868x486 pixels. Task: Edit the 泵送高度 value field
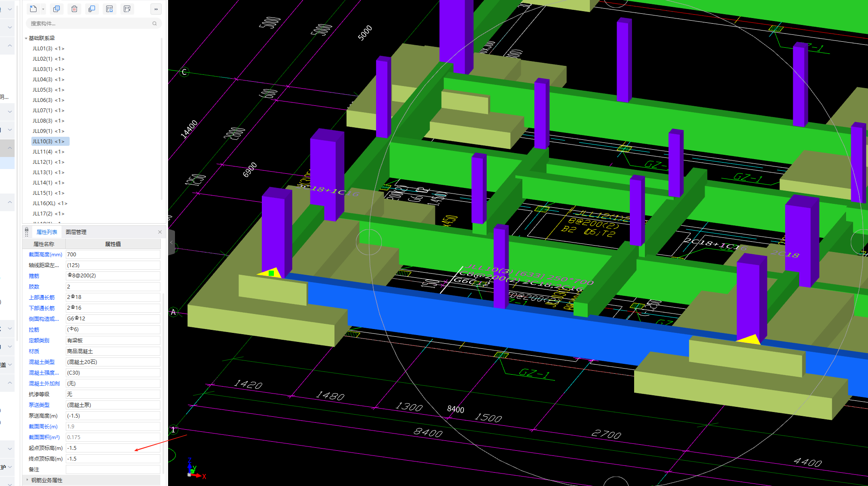coord(113,416)
